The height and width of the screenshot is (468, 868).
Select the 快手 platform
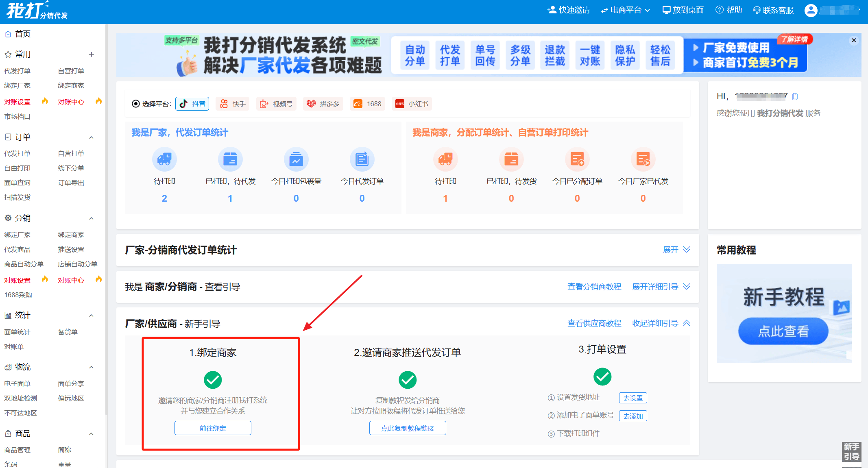(233, 104)
